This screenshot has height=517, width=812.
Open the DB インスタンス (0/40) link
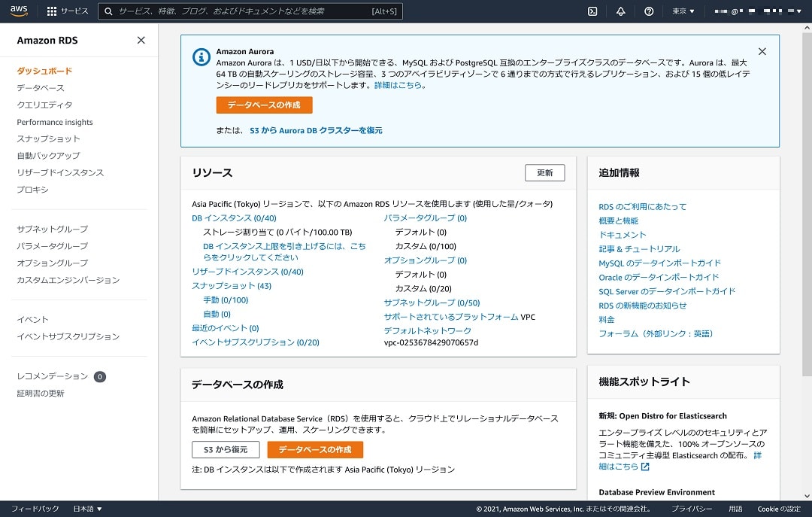point(234,218)
